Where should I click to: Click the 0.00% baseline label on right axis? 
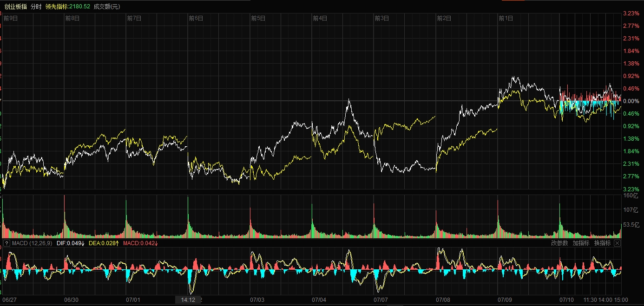point(631,101)
